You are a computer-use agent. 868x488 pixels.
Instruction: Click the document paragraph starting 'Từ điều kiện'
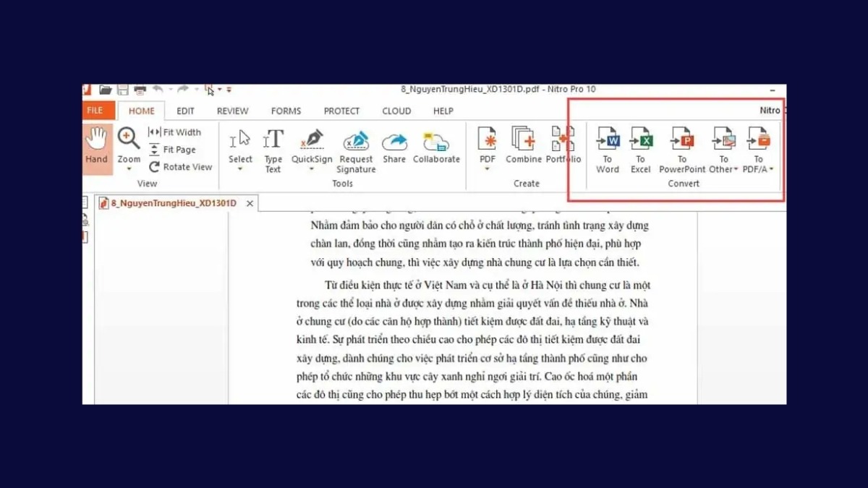(473, 340)
